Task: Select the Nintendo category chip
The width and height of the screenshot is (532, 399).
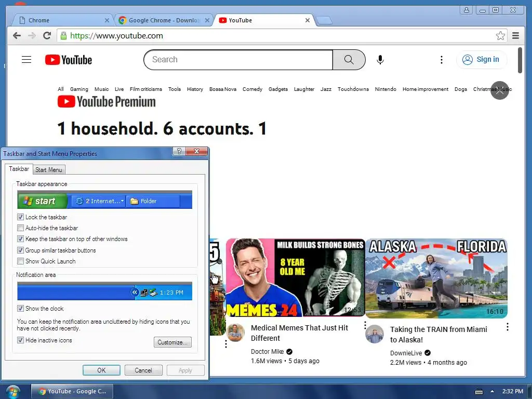Action: pyautogui.click(x=385, y=89)
